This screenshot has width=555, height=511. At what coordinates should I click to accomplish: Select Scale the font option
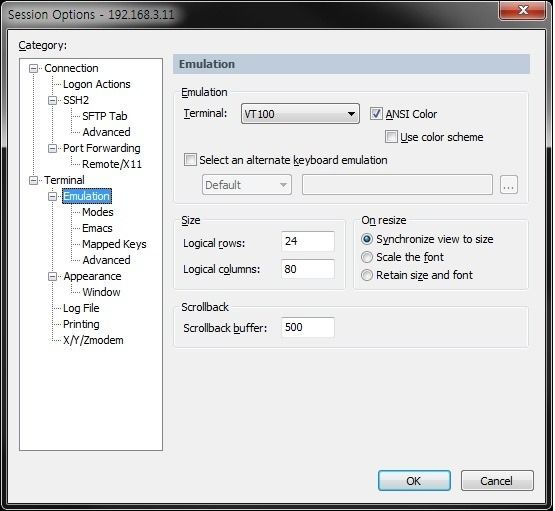pos(367,257)
